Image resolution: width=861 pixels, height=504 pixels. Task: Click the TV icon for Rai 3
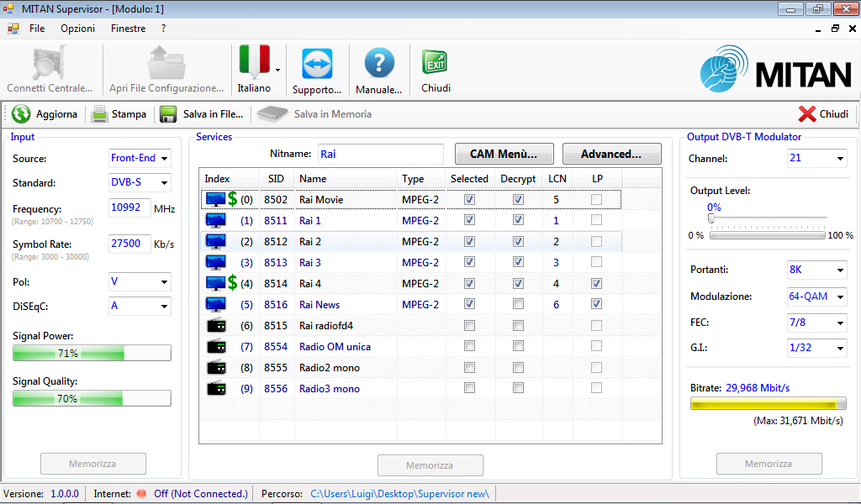pyautogui.click(x=215, y=263)
